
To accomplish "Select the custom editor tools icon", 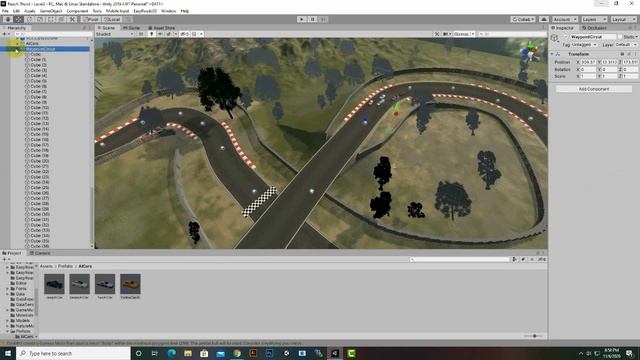I will (x=72, y=19).
